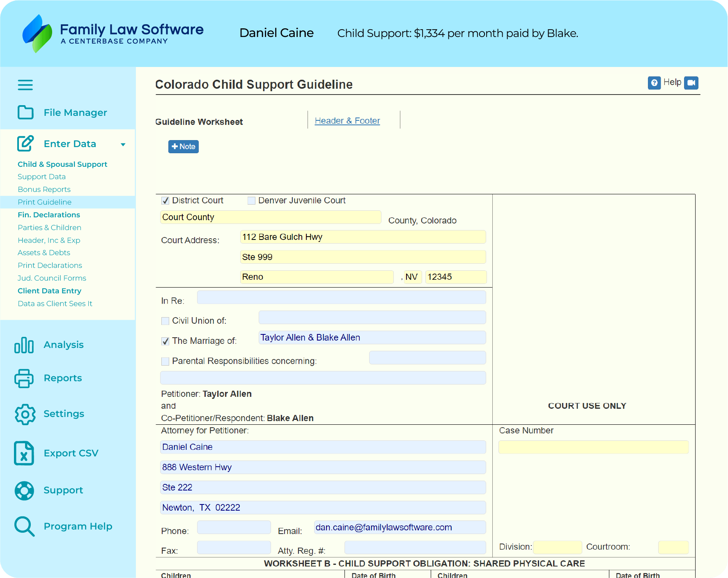Select Print Guideline in sidebar

44,202
